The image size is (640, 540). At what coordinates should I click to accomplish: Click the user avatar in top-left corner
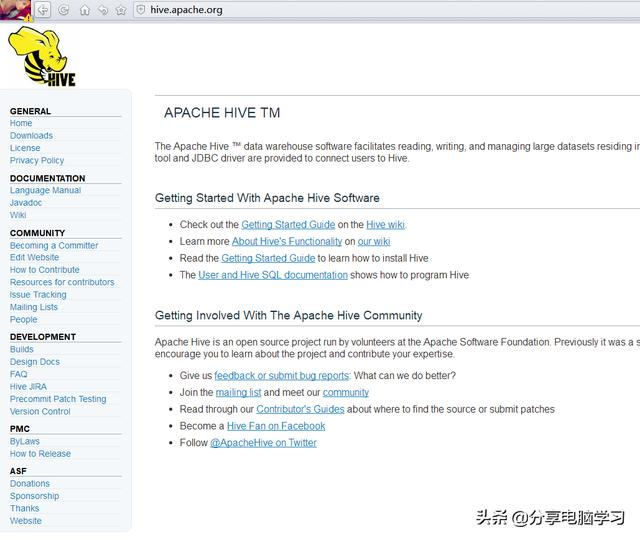coord(16,10)
